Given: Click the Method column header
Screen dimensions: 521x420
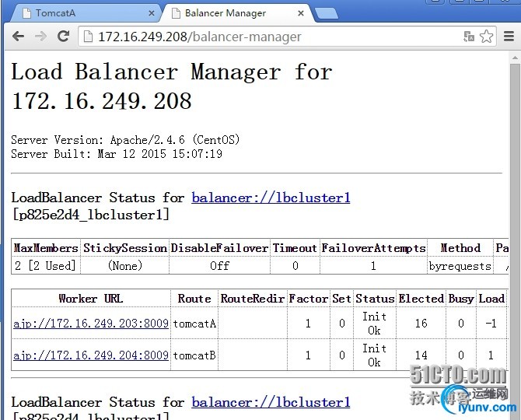Looking at the screenshot, I should [x=460, y=248].
